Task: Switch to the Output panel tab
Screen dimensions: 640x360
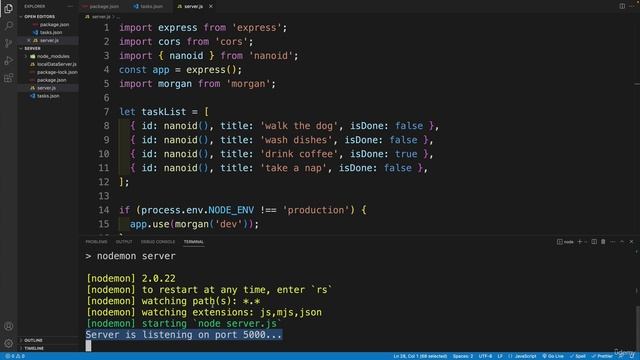Action: pos(124,242)
